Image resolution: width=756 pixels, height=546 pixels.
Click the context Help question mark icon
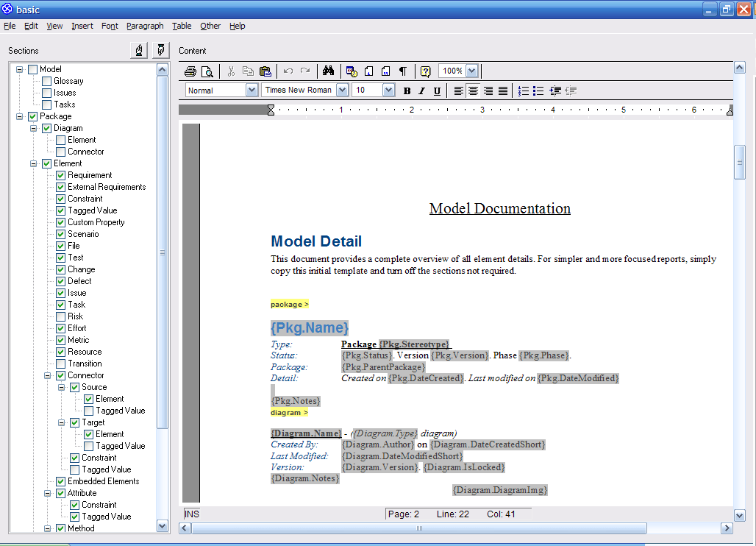click(425, 71)
